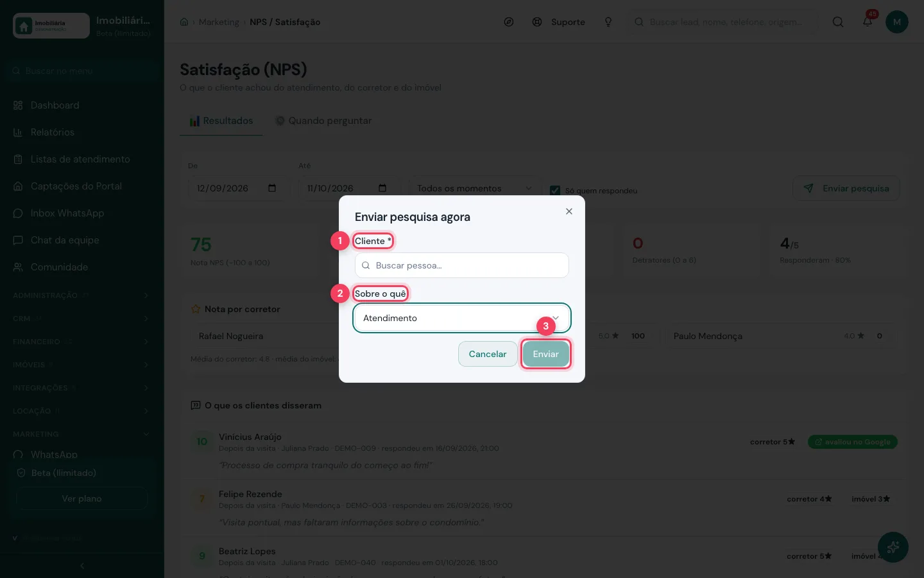Screen dimensions: 924x578
Task: Switch to the Resultados tab
Action: click(221, 121)
